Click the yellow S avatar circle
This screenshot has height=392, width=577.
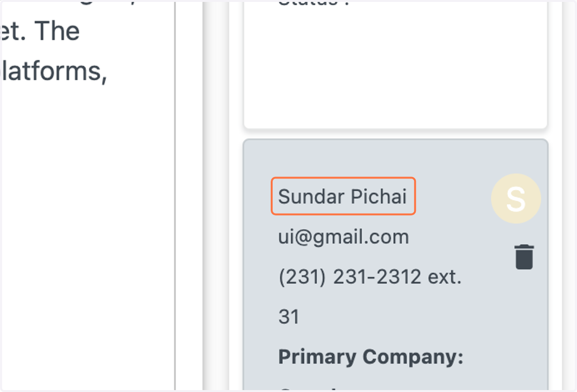click(x=516, y=198)
